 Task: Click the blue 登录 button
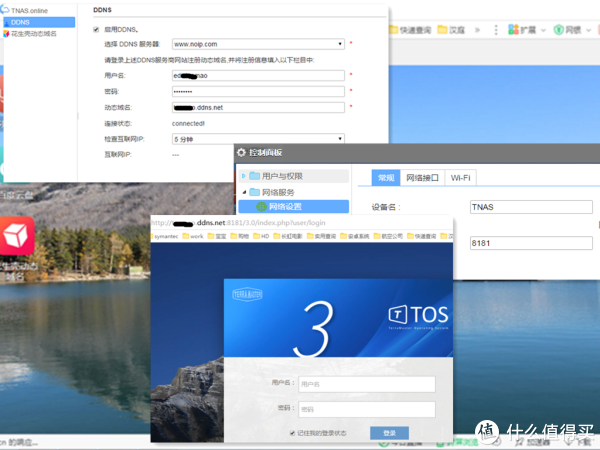click(389, 433)
